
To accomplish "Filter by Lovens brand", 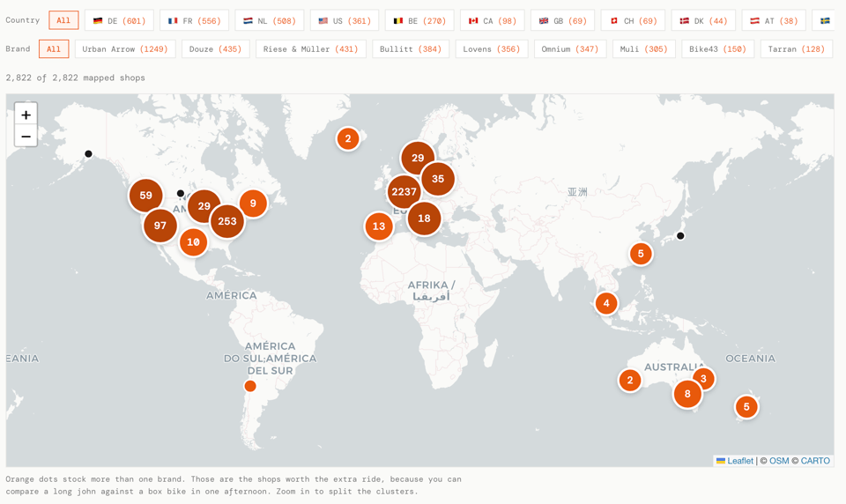I will (x=492, y=48).
